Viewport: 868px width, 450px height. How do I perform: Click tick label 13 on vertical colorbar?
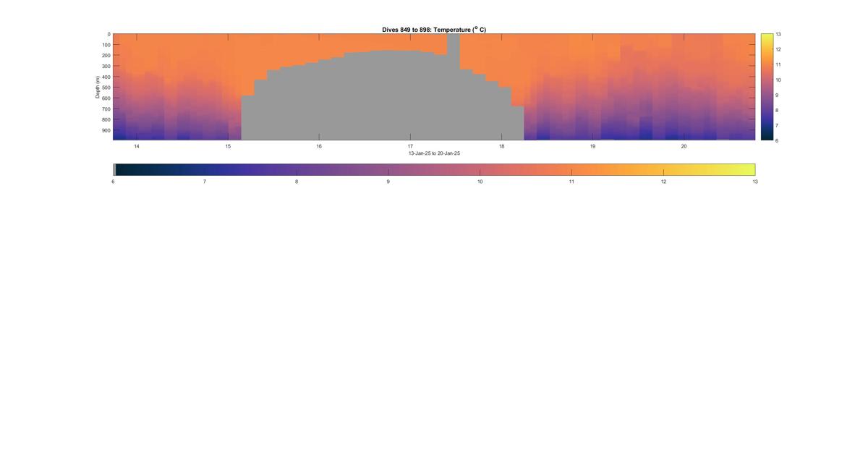[x=778, y=34]
